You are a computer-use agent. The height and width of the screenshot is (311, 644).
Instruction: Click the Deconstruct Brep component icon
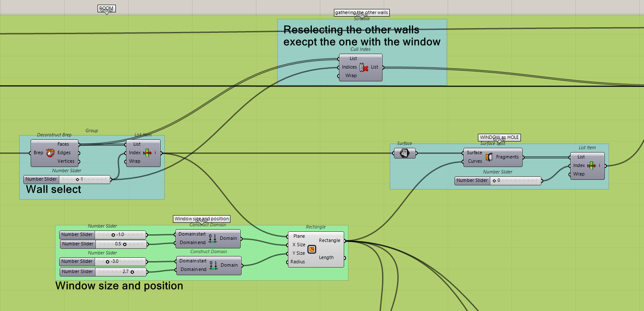coord(50,153)
